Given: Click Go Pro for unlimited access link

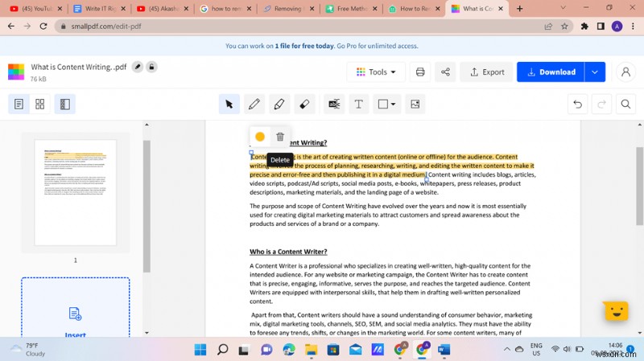Looking at the screenshot, I should coord(378,46).
